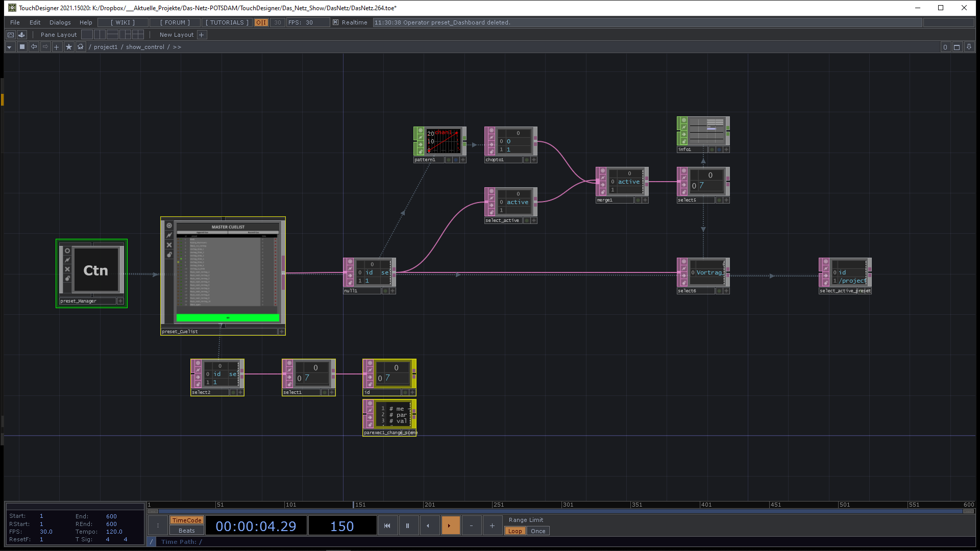Image resolution: width=980 pixels, height=551 pixels.
Task: Switch display to Beats mode
Action: 187,531
